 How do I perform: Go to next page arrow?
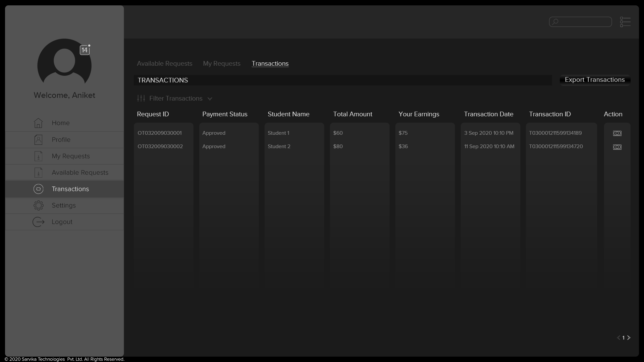(629, 338)
